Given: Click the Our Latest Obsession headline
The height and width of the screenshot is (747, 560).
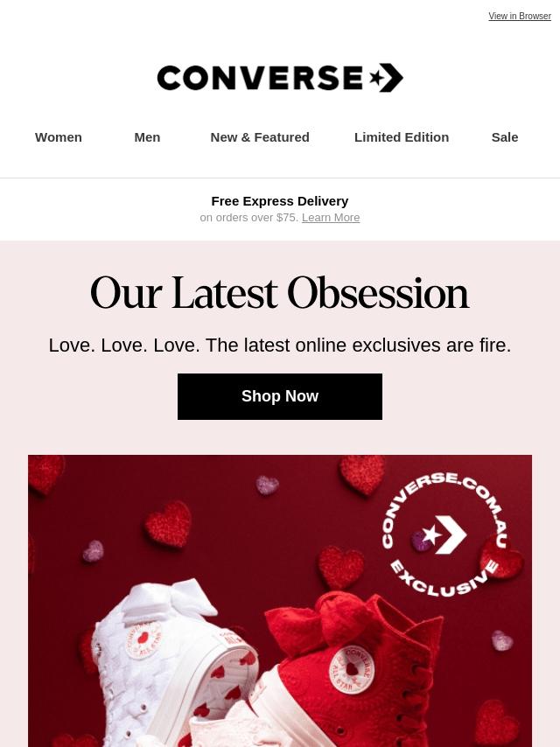Looking at the screenshot, I should (280, 292).
